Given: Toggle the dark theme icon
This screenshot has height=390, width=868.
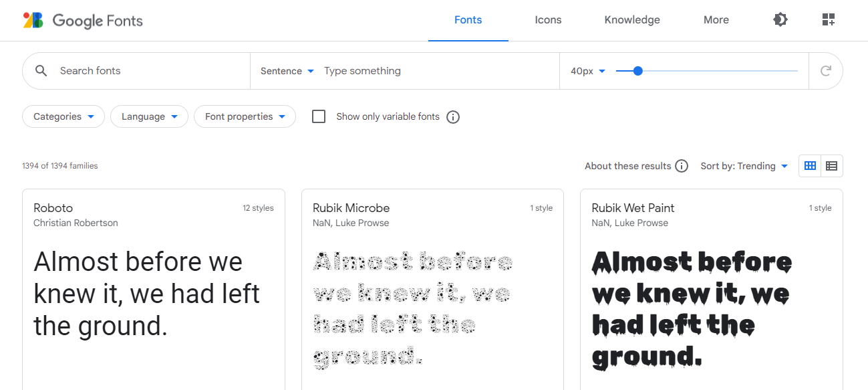Looking at the screenshot, I should point(780,19).
